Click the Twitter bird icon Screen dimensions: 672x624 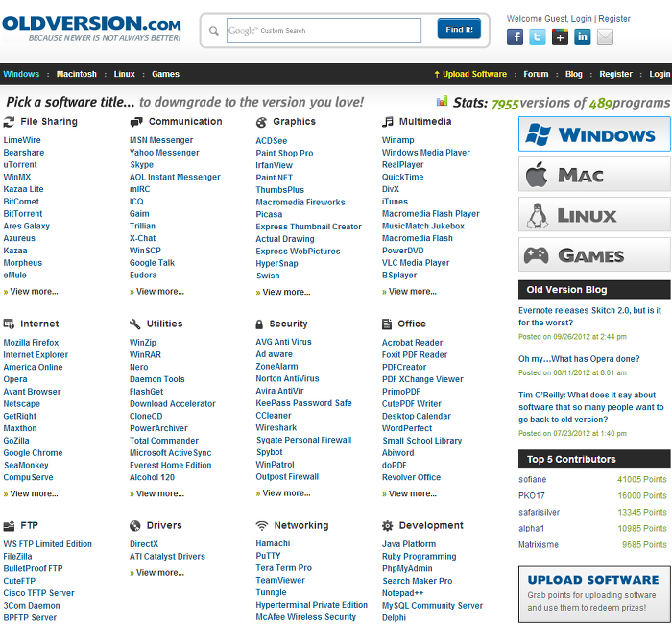[x=538, y=36]
